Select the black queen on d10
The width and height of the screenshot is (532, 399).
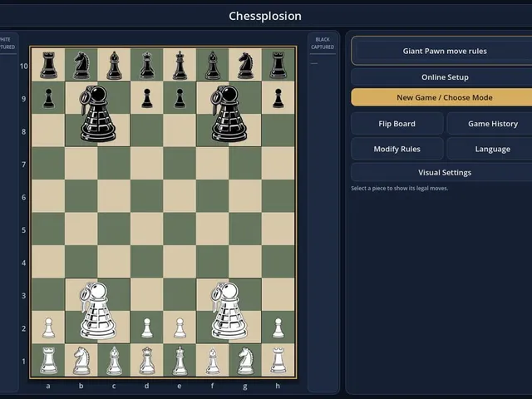(147, 65)
